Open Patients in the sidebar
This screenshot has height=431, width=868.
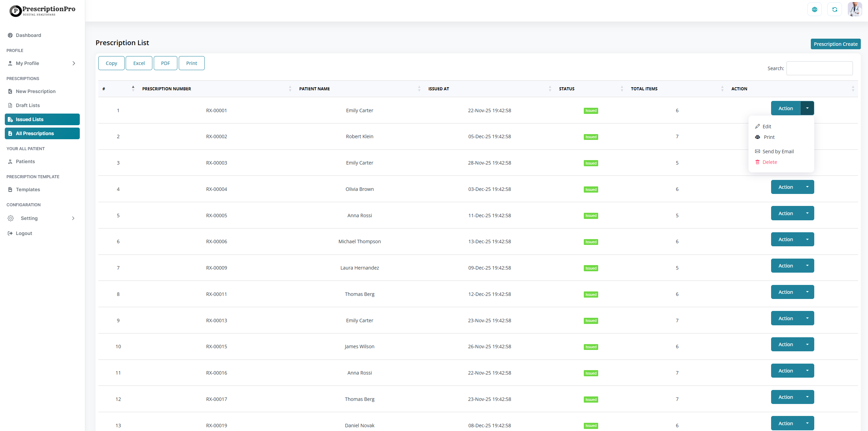(25, 161)
